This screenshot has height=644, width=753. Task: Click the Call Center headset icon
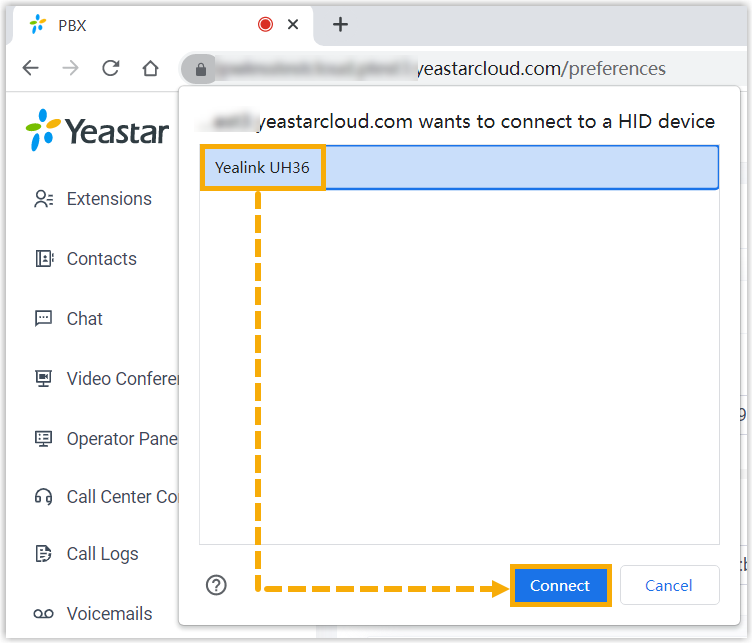(x=44, y=497)
